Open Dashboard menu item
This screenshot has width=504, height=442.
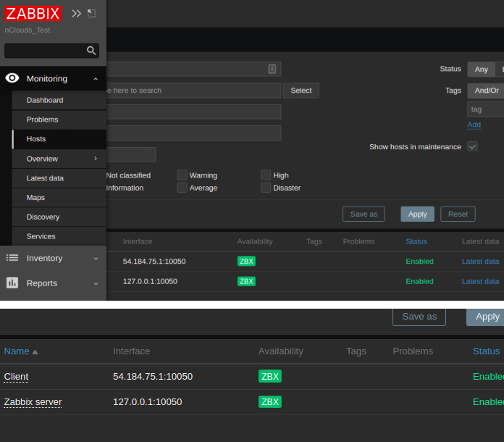59,100
